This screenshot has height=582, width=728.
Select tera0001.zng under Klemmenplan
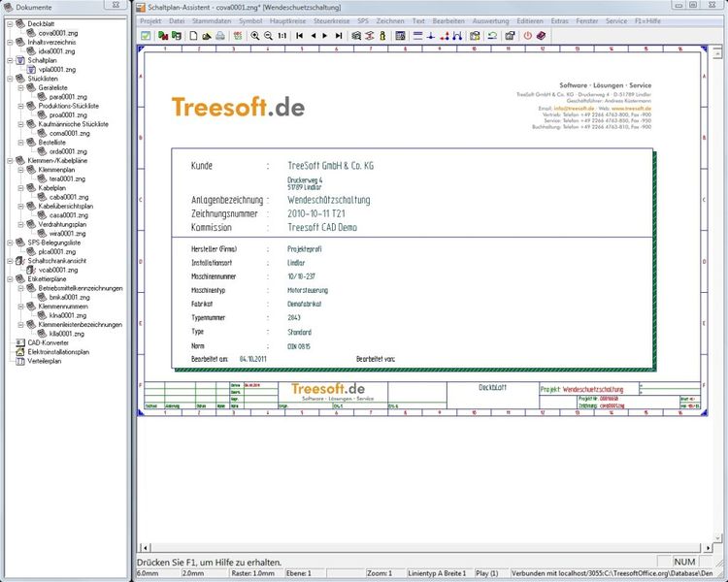click(67, 178)
